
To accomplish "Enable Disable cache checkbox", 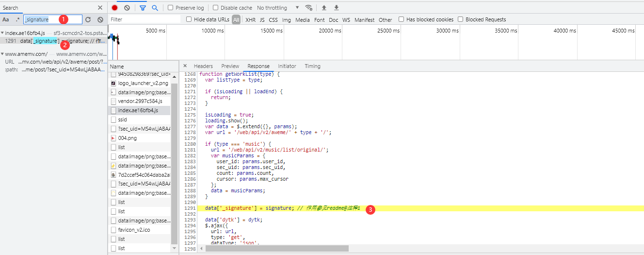I will 215,8.
